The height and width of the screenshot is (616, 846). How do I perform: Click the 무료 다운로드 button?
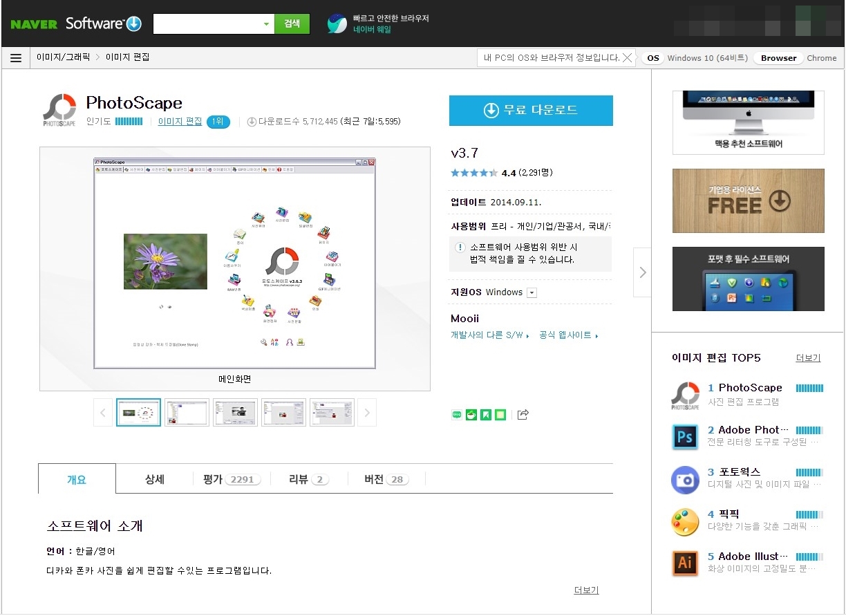(x=531, y=111)
